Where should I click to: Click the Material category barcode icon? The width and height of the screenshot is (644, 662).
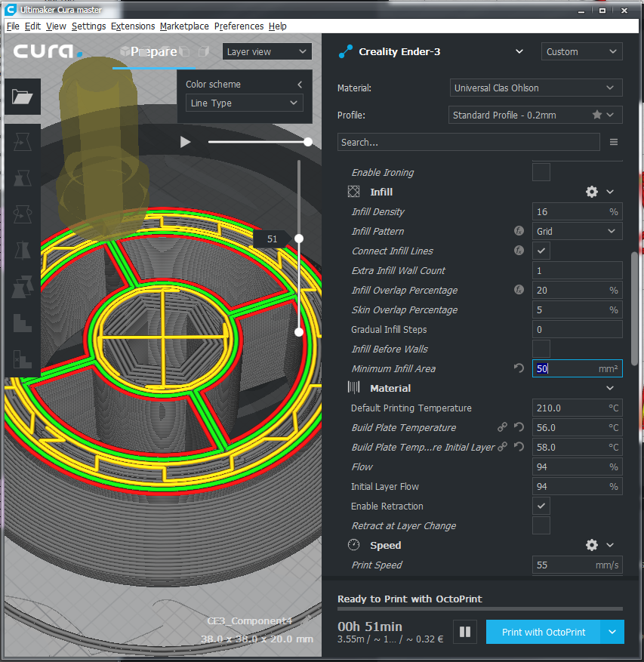coord(353,387)
